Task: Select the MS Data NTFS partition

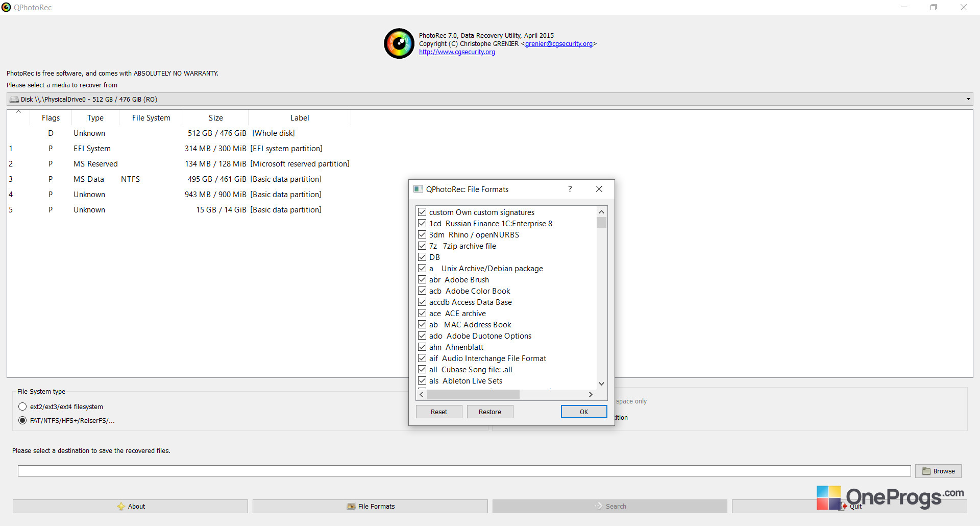Action: (179, 179)
